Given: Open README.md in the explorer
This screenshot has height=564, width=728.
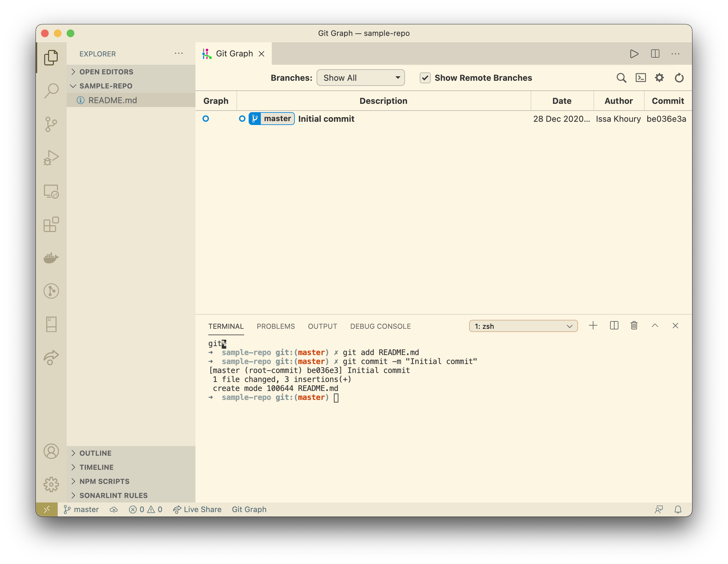Looking at the screenshot, I should click(x=131, y=100).
